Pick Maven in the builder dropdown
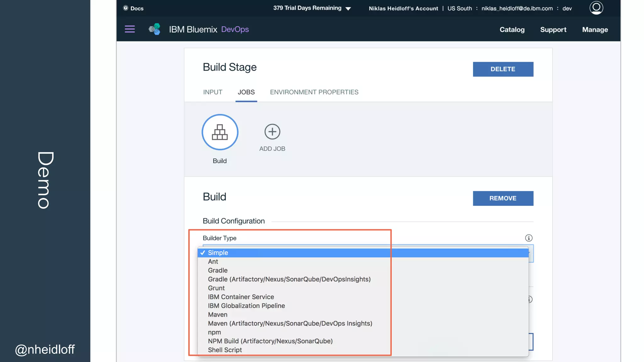 pos(218,315)
